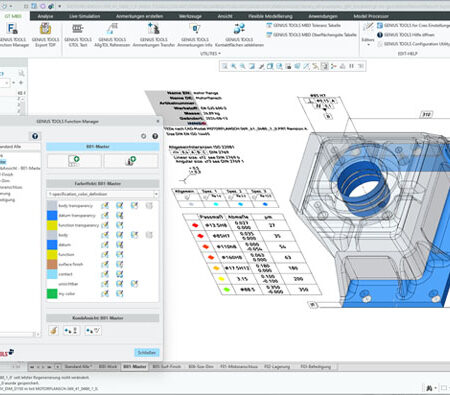Toggle third icon in the unsichtbar row
Image resolution: width=450 pixels, height=395 pixels.
[134, 284]
